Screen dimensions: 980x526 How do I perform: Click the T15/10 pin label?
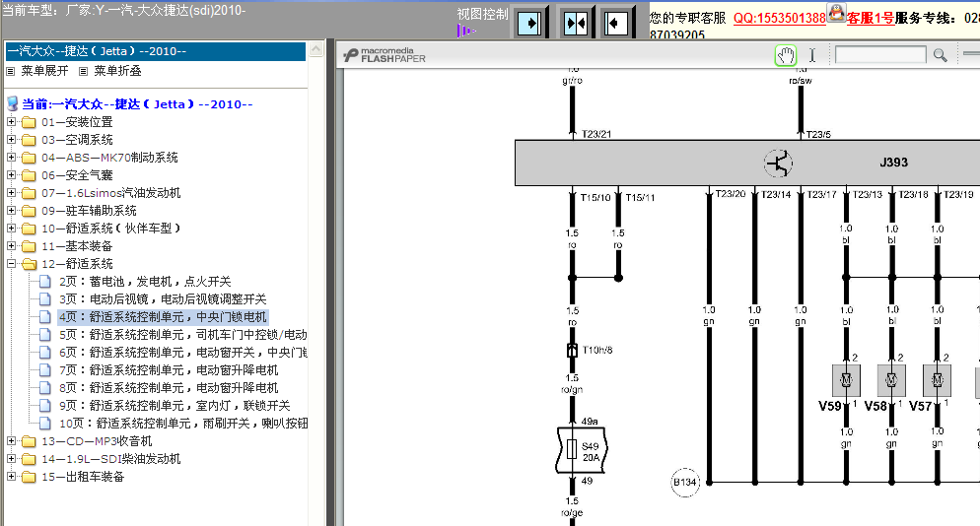tap(595, 197)
